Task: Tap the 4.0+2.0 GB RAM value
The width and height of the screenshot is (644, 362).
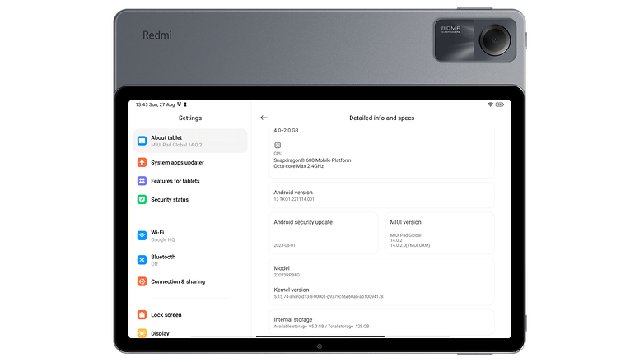Action: click(x=286, y=130)
